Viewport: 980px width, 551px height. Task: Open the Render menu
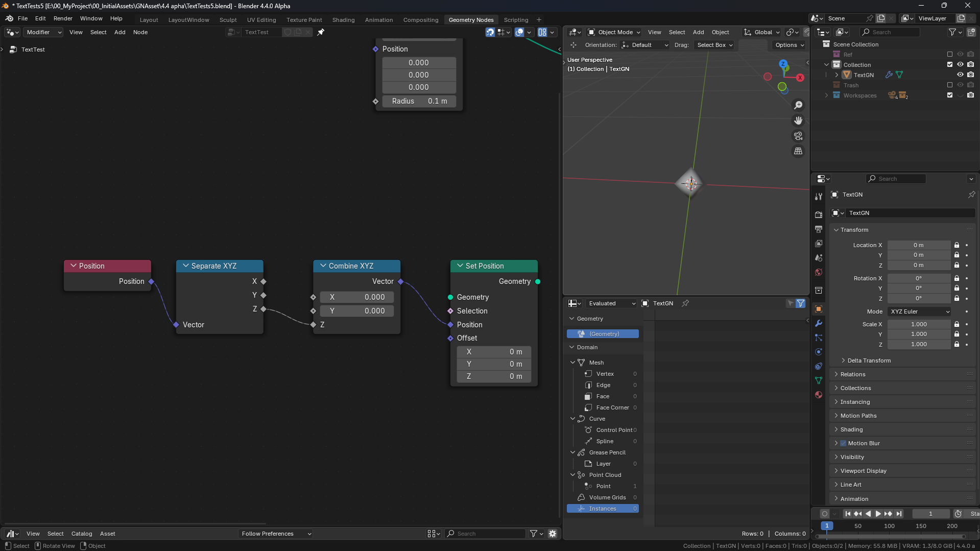click(63, 18)
